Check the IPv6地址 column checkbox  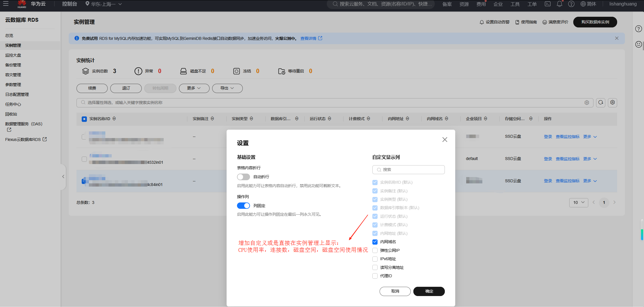pyautogui.click(x=375, y=259)
